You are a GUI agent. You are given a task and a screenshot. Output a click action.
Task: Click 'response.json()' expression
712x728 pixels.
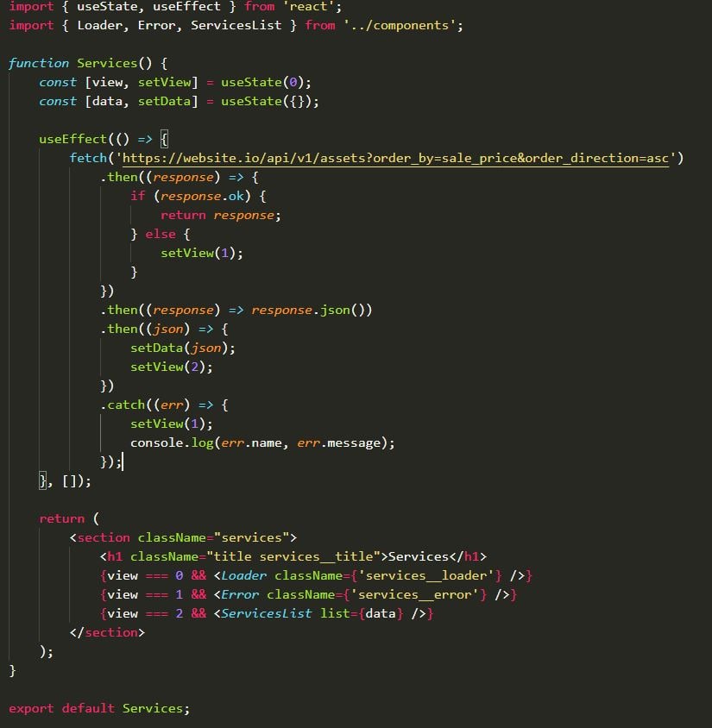tap(312, 310)
